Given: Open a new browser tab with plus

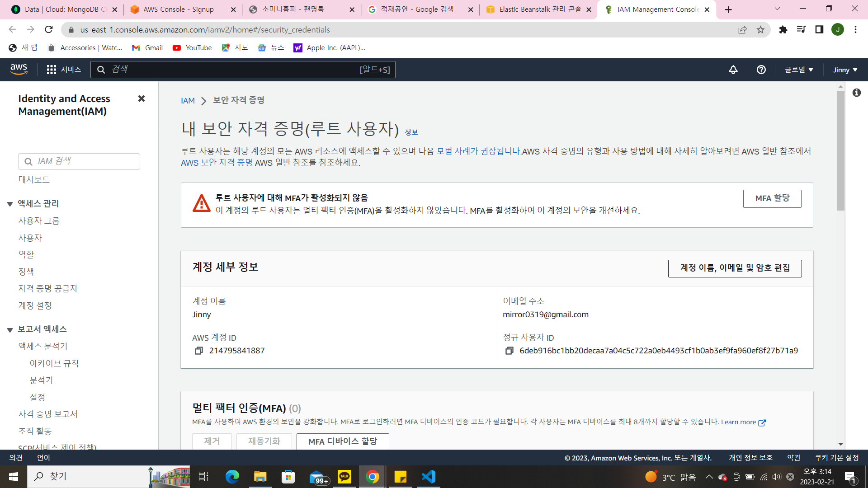Looking at the screenshot, I should [x=728, y=9].
